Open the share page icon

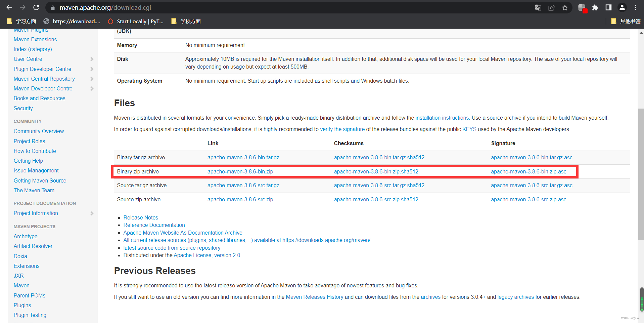(551, 7)
